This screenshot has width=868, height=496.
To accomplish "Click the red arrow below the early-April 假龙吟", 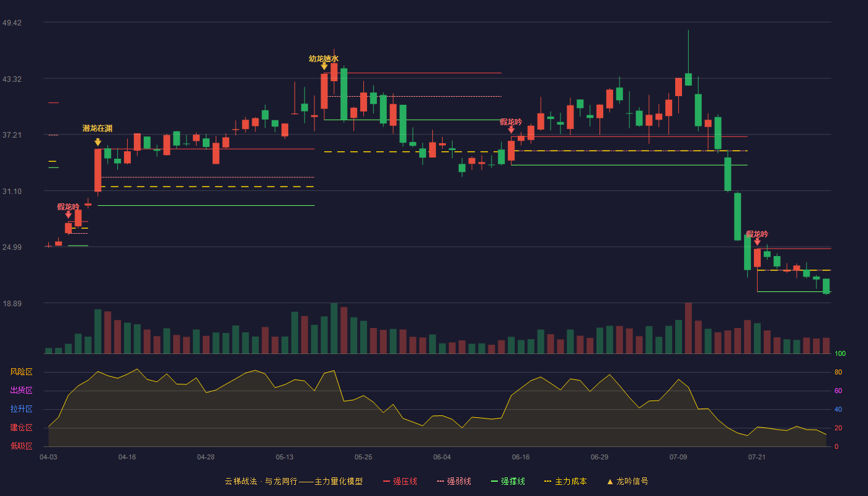I will 68,215.
